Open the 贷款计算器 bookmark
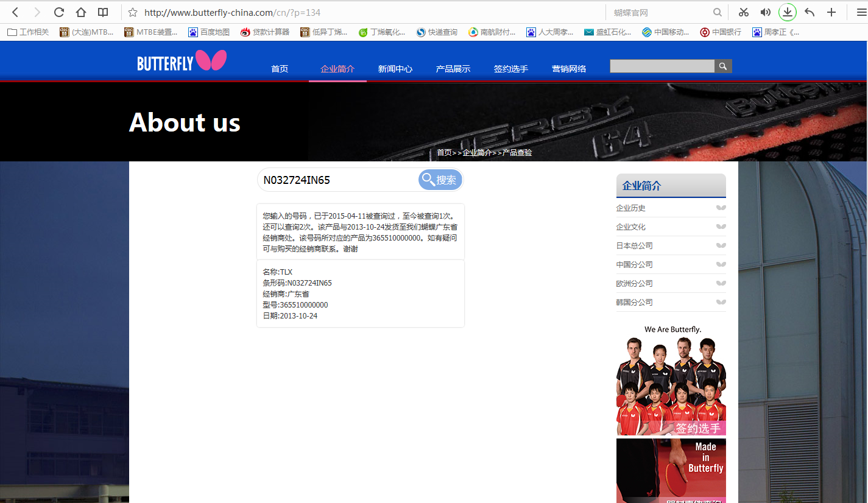 [x=265, y=32]
